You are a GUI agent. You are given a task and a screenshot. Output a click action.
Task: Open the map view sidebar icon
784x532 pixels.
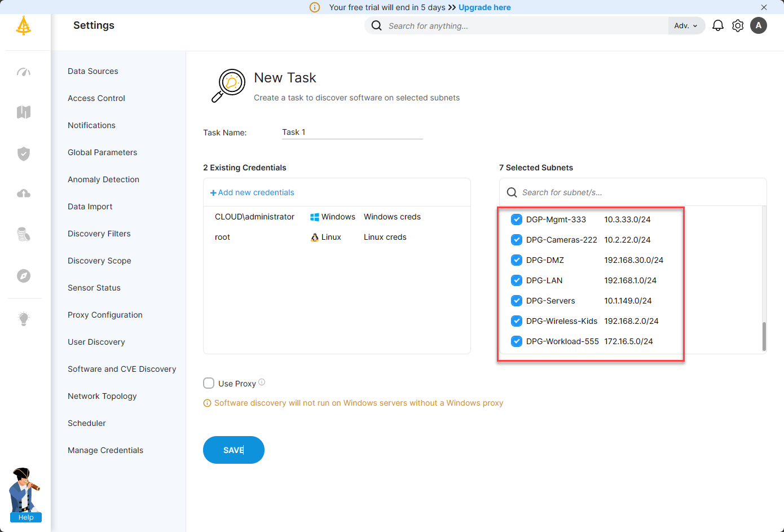pyautogui.click(x=24, y=112)
